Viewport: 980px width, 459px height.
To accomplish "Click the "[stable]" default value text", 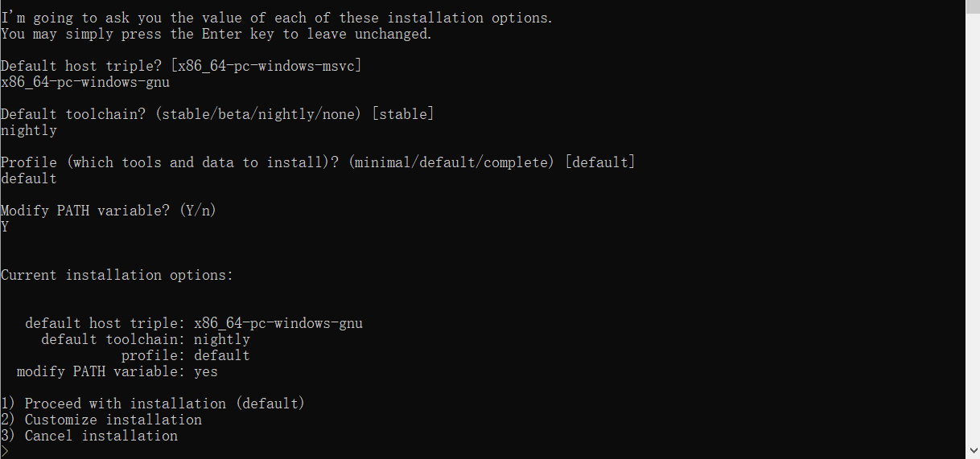I will [x=402, y=114].
